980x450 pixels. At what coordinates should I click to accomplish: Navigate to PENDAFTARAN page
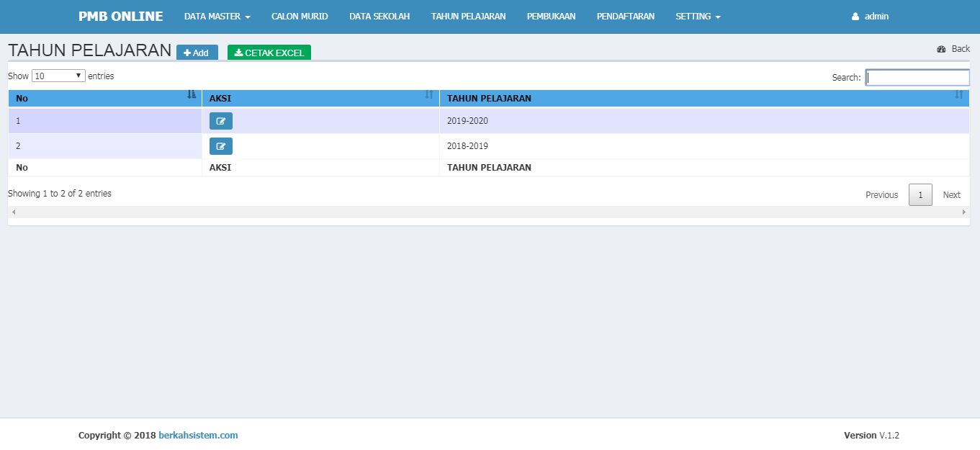(x=625, y=17)
